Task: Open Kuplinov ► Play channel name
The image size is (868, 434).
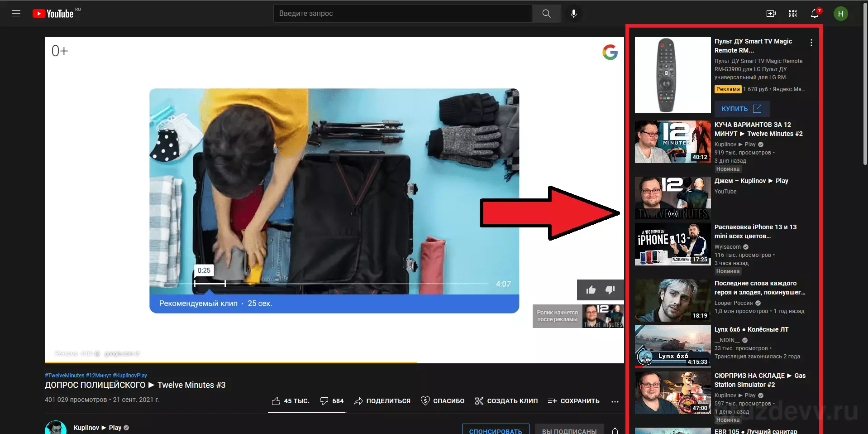Action: coord(97,428)
